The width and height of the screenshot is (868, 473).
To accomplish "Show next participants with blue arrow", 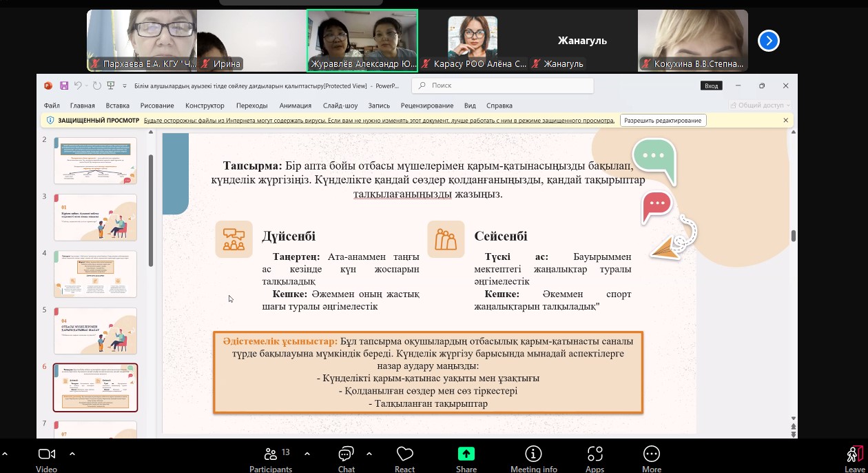I will (768, 41).
